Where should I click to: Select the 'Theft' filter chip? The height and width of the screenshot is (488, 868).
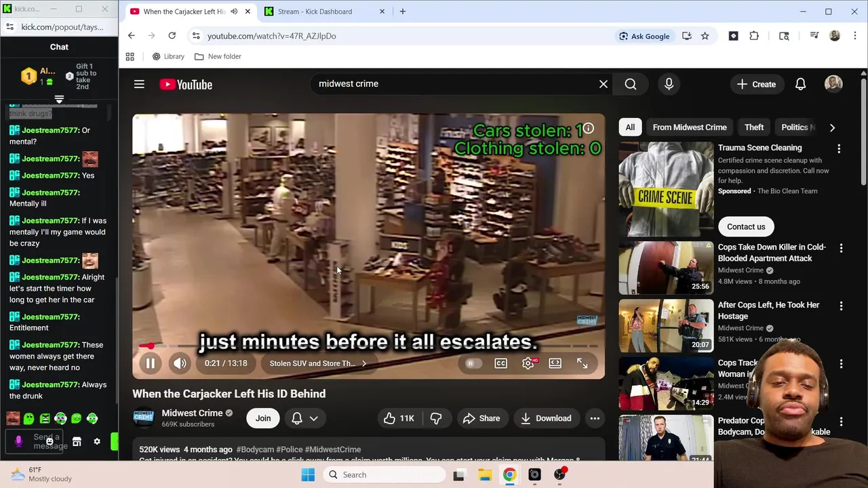(754, 127)
